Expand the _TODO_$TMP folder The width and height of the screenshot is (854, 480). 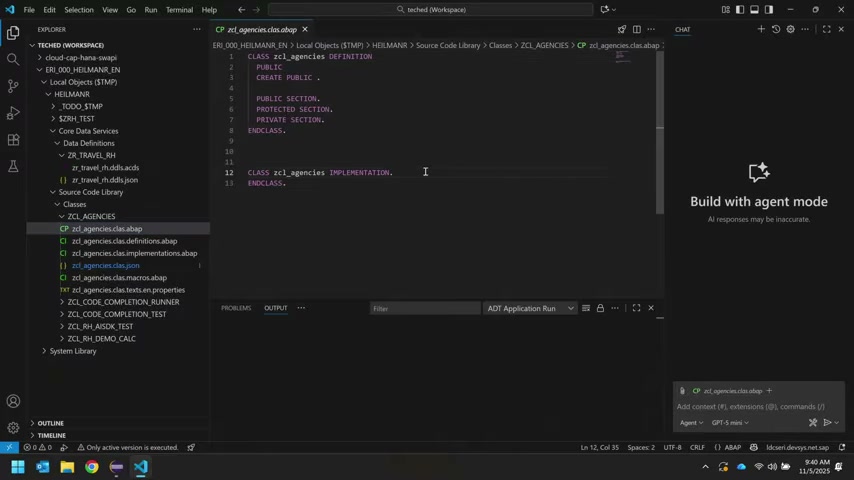point(80,106)
